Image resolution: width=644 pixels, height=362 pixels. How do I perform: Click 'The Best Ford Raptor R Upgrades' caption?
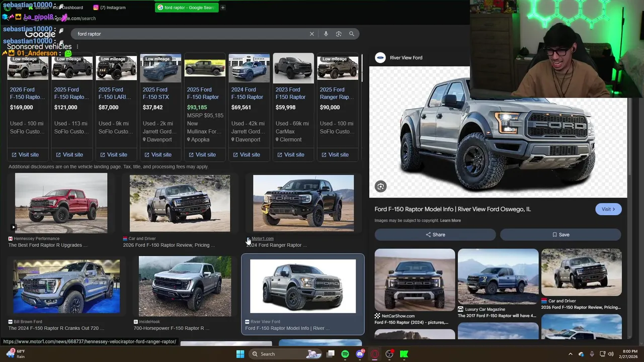tap(48, 245)
